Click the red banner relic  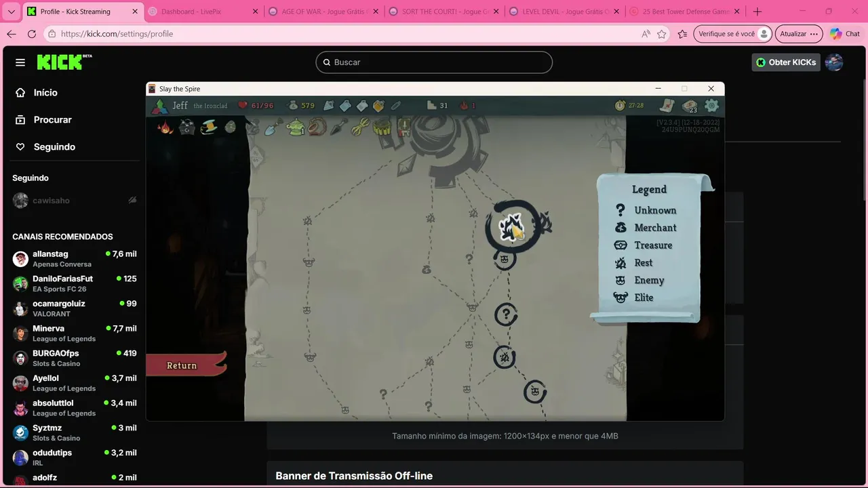(404, 127)
